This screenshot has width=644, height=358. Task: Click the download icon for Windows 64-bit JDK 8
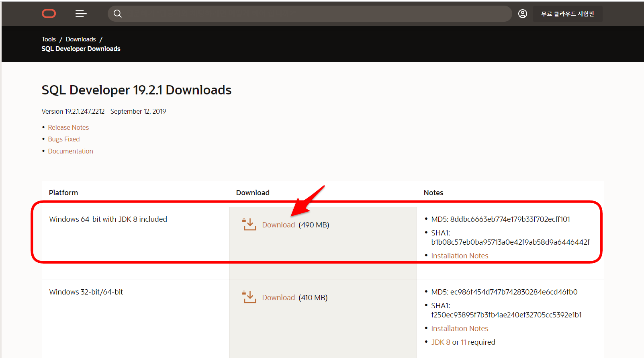click(249, 224)
